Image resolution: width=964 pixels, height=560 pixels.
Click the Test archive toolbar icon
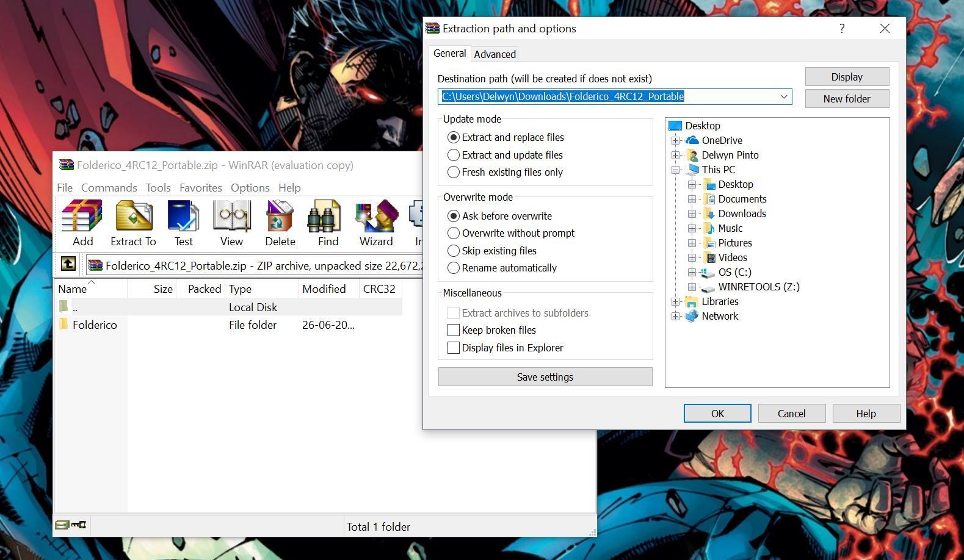pyautogui.click(x=183, y=216)
